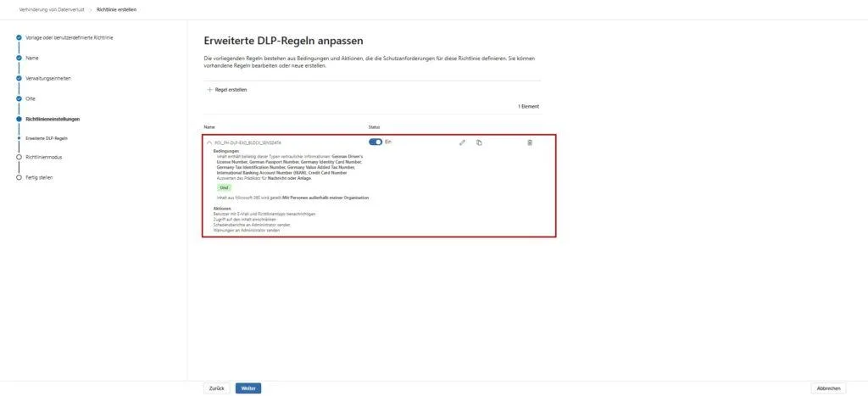Click the copy rule icon
Image resolution: width=868 pixels, height=396 pixels.
point(479,142)
